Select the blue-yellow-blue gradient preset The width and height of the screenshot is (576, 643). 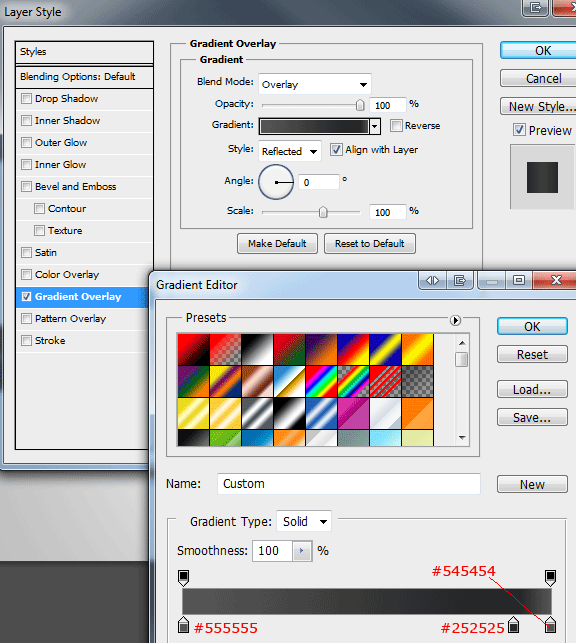(x=385, y=349)
